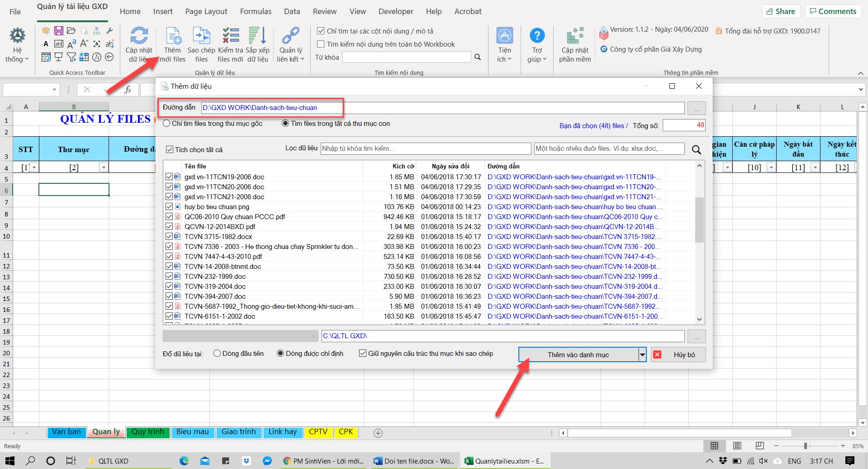
Task: Uncheck Giữ nguyên cấu trúc thư mục option
Action: point(362,354)
